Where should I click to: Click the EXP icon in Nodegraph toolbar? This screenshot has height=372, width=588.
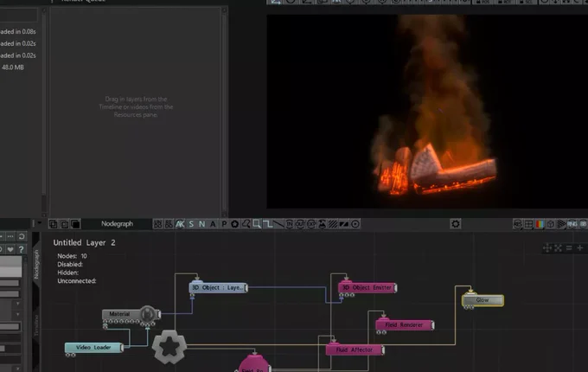311,224
